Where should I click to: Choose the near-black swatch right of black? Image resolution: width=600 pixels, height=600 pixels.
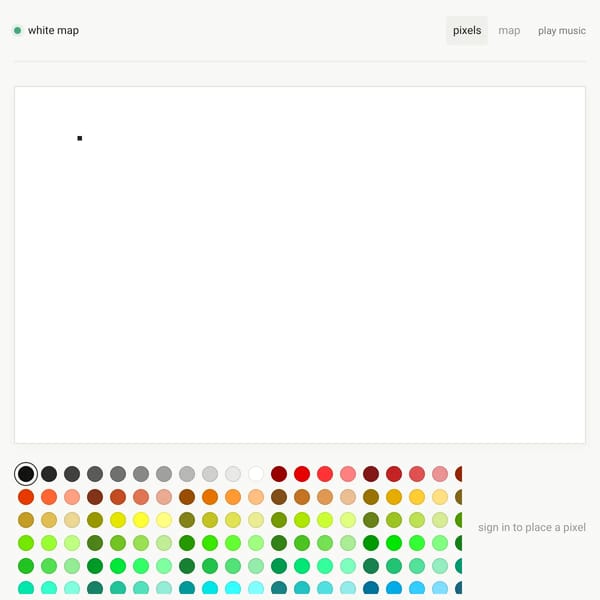[x=49, y=474]
